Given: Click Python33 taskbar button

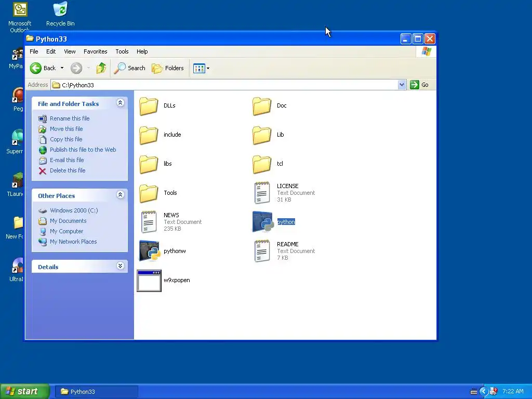Looking at the screenshot, I should point(96,392).
